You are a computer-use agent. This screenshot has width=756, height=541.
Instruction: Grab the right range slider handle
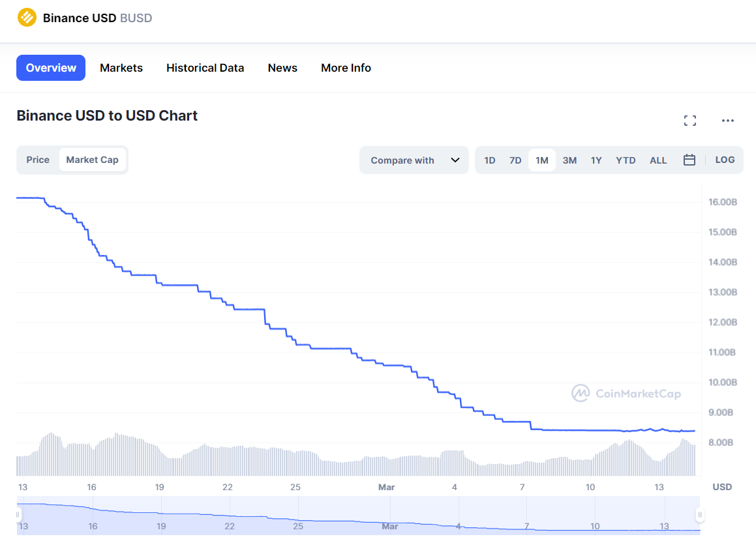(700, 515)
